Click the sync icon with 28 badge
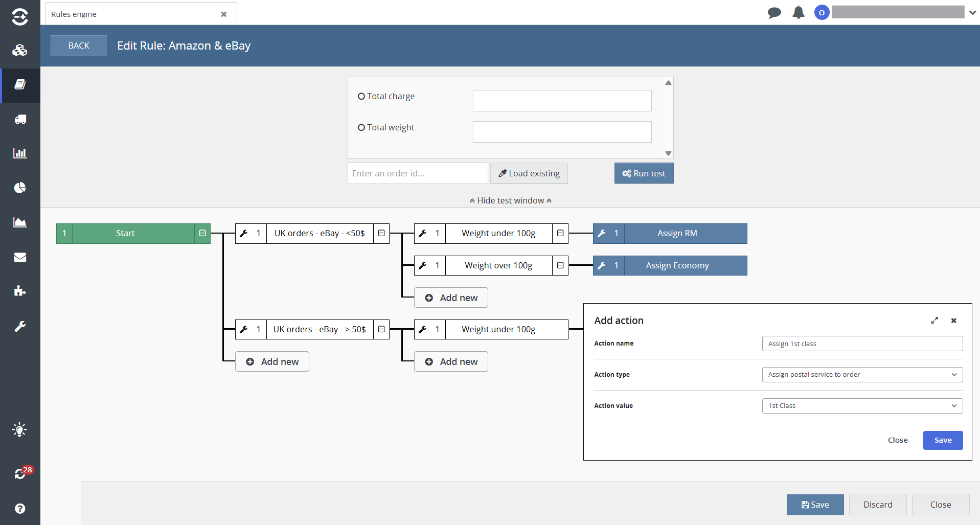Image resolution: width=980 pixels, height=525 pixels. click(x=20, y=473)
